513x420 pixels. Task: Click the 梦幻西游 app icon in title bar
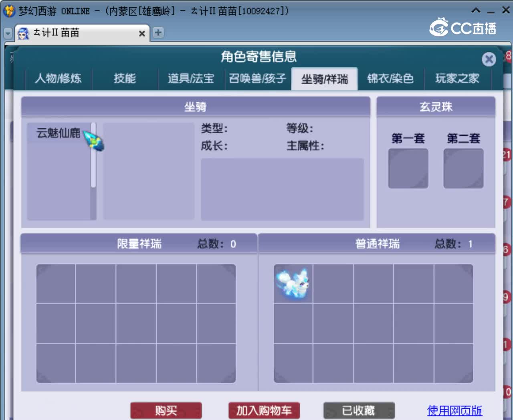9,11
